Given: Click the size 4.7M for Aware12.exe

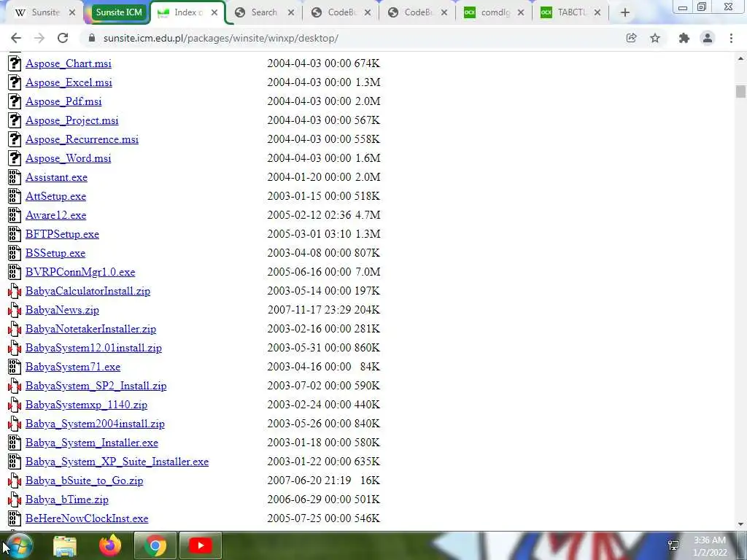Looking at the screenshot, I should pos(368,215).
